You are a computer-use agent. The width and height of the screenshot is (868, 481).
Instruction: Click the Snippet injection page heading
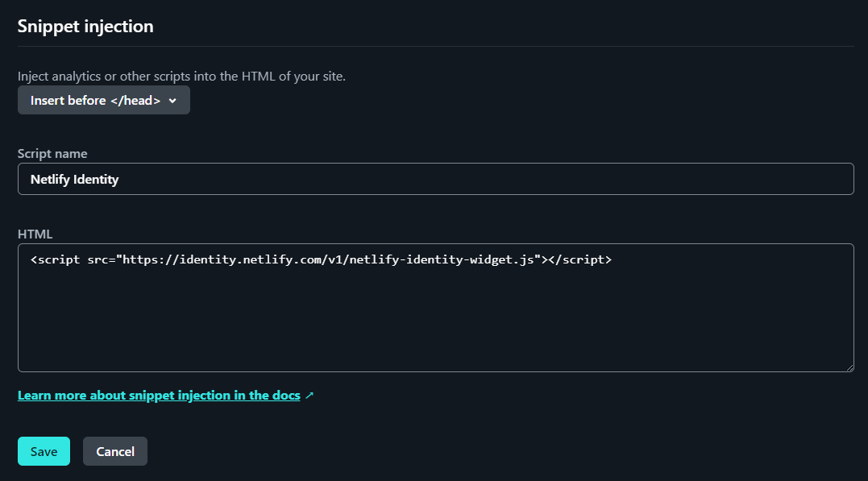click(85, 26)
